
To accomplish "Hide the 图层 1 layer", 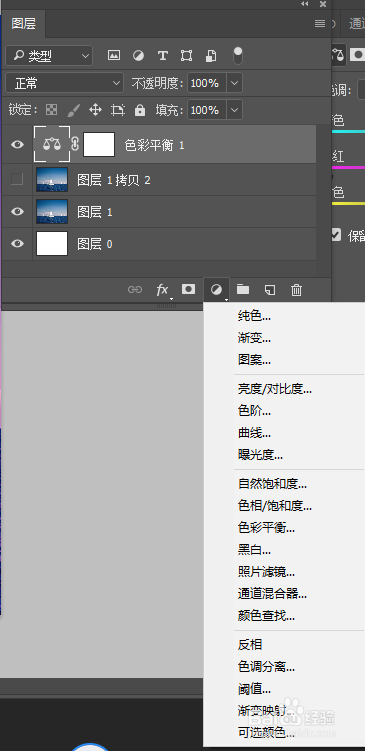I will [17, 211].
